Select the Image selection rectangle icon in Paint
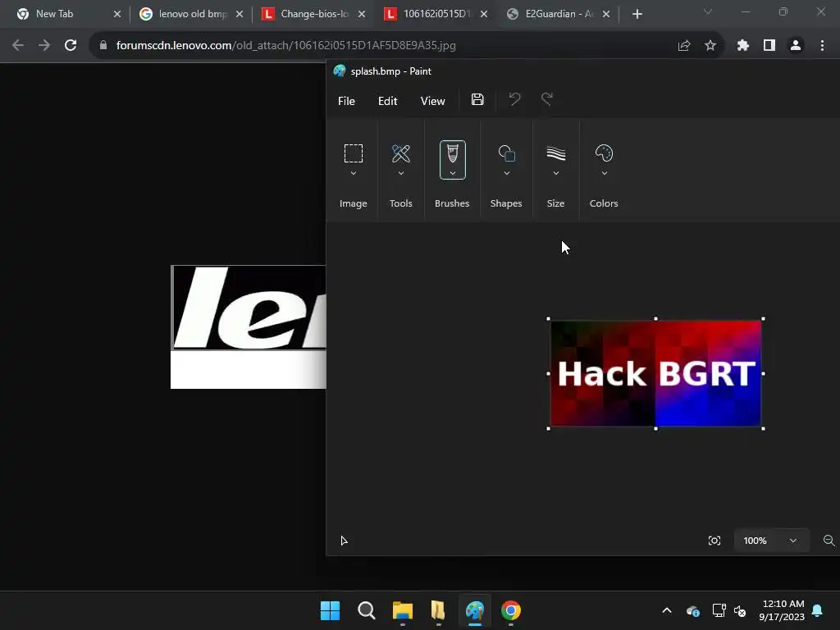The width and height of the screenshot is (840, 630). [x=353, y=153]
